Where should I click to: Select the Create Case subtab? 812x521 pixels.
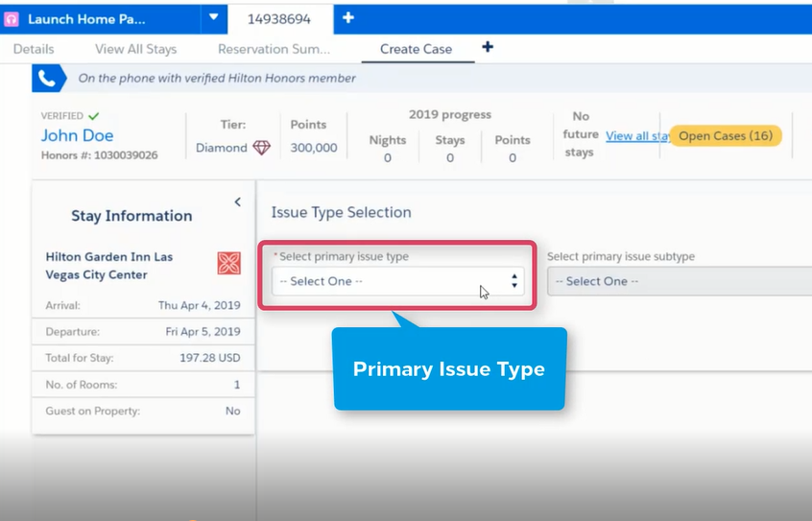point(416,49)
